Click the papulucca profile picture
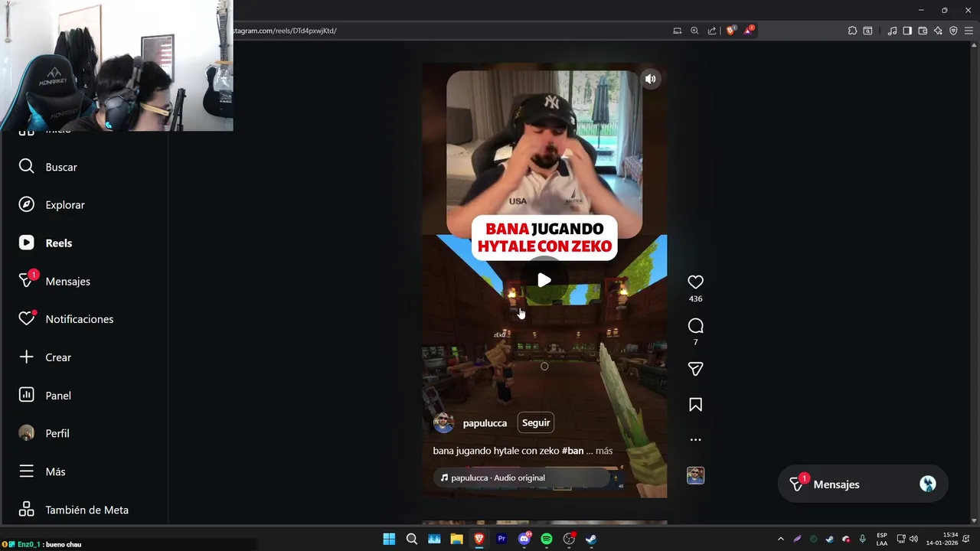Viewport: 980px width, 551px height. coord(443,423)
